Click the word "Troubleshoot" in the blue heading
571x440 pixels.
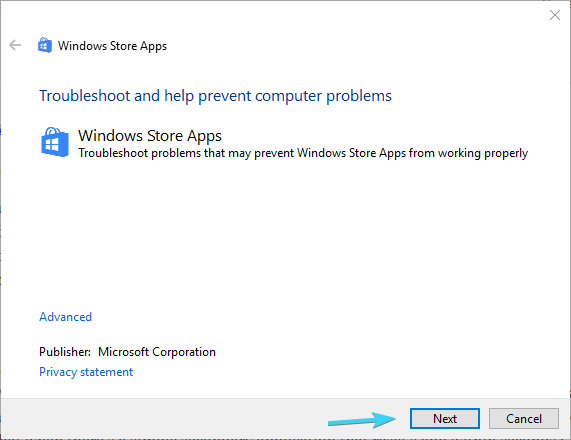point(85,96)
